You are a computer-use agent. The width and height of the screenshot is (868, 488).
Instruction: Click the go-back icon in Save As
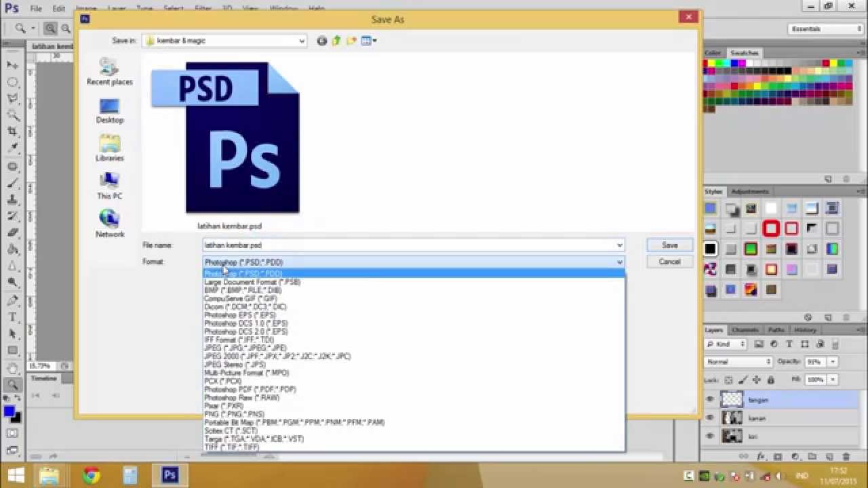(322, 41)
